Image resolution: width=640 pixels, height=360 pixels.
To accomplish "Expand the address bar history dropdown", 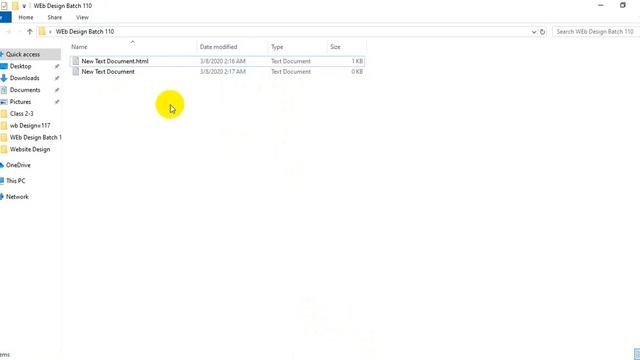I will 533,32.
